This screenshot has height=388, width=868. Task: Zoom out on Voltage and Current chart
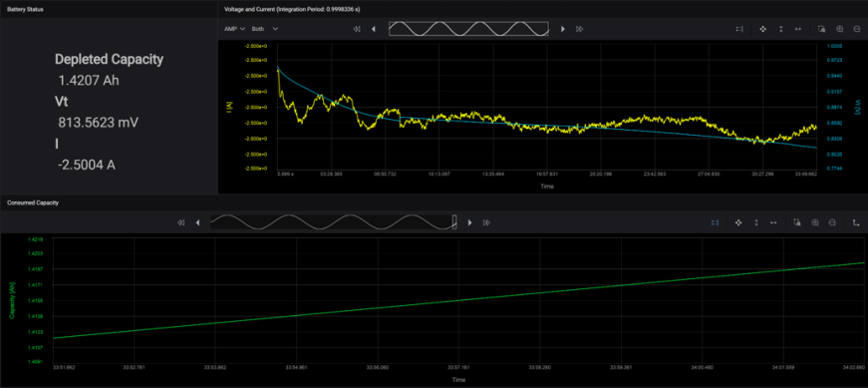(x=857, y=29)
